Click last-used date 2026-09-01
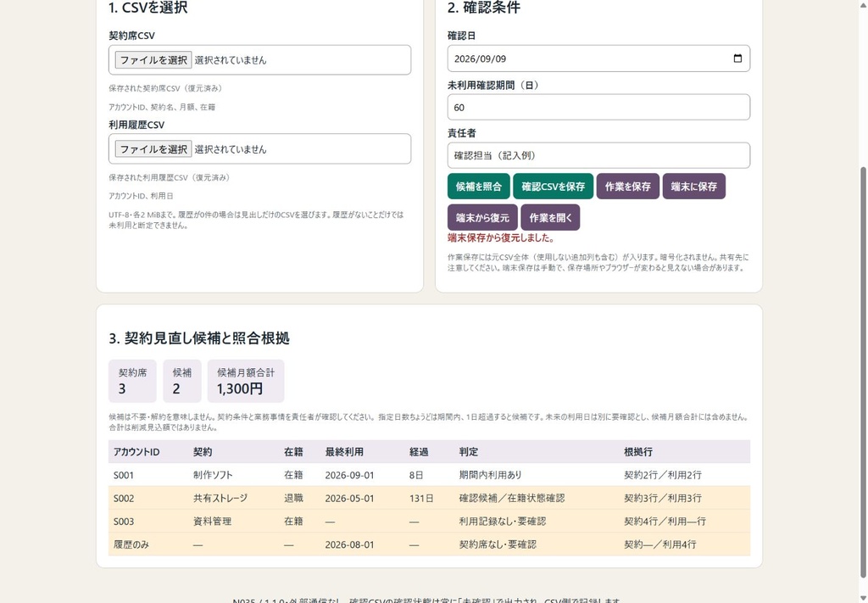Image resolution: width=868 pixels, height=603 pixels. (x=349, y=475)
